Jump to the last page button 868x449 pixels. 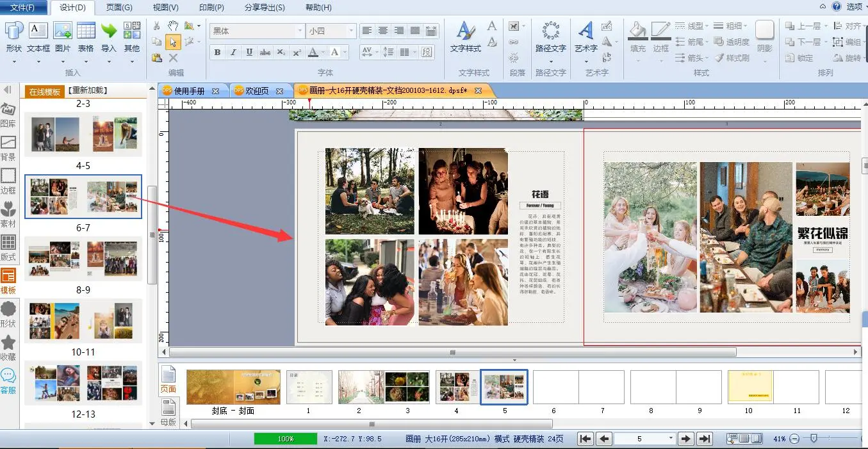(x=704, y=439)
